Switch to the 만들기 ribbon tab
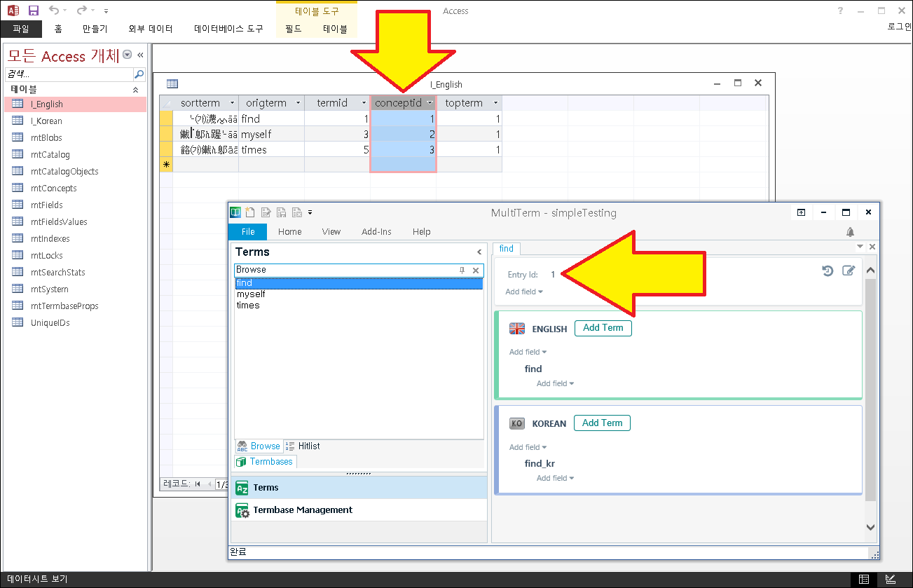Image resolution: width=913 pixels, height=588 pixels. pos(95,29)
